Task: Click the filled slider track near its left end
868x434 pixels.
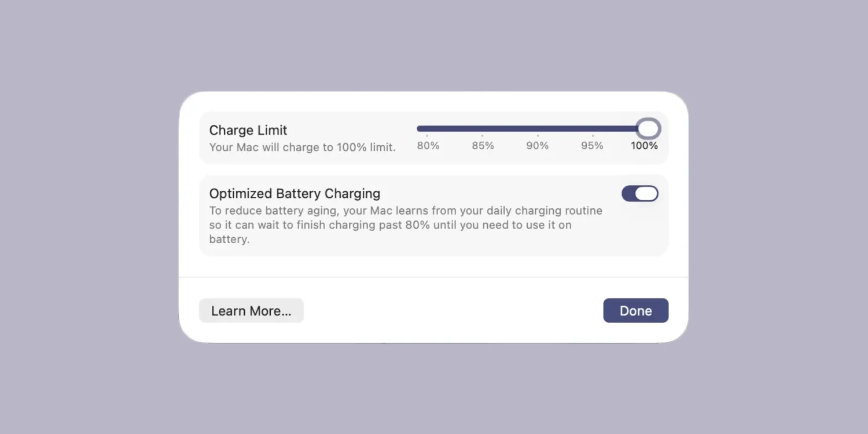Action: 421,128
